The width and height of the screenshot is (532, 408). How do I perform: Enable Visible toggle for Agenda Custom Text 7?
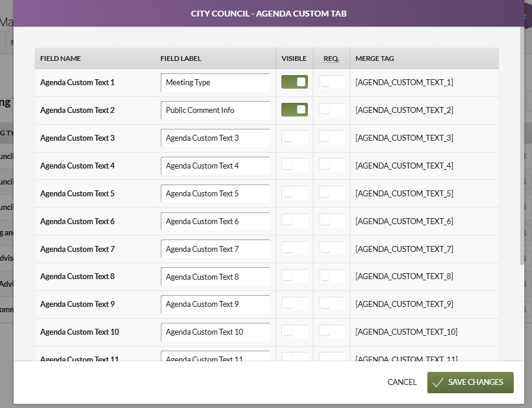point(294,249)
